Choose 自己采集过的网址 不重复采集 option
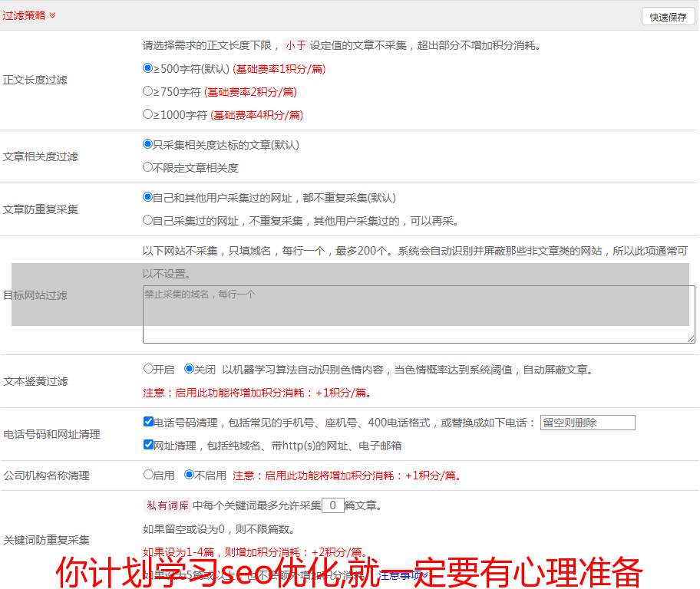Image resolution: width=700 pixels, height=589 pixels. click(148, 220)
